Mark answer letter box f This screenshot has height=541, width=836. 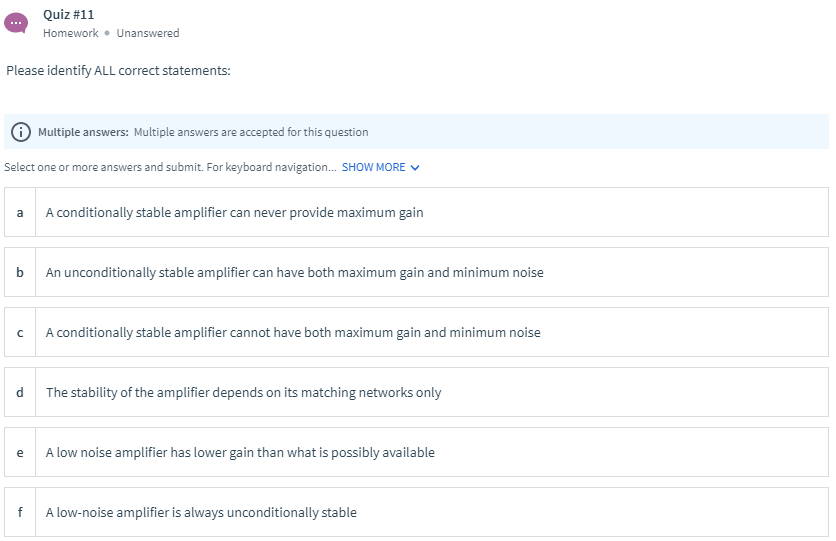[x=20, y=513]
